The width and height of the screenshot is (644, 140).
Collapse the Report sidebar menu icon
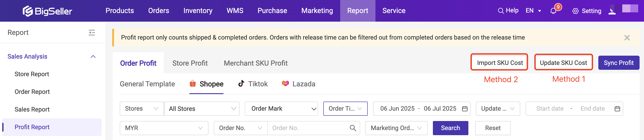92,33
